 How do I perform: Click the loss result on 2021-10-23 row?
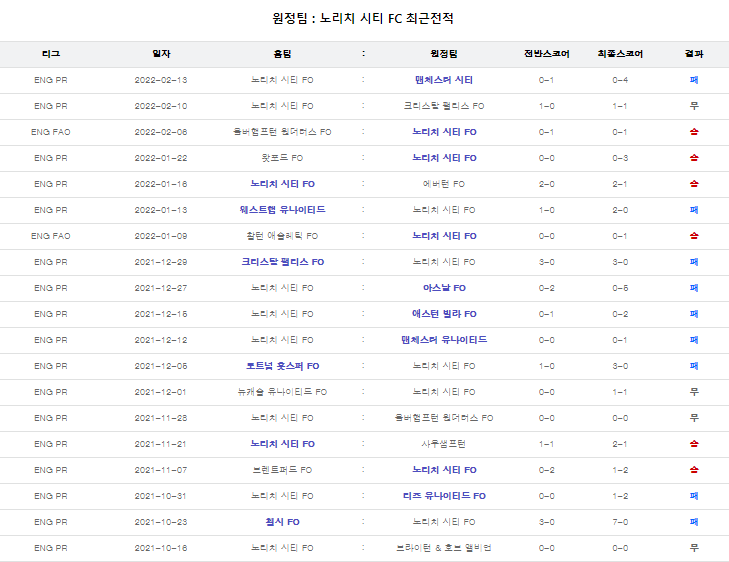point(694,522)
